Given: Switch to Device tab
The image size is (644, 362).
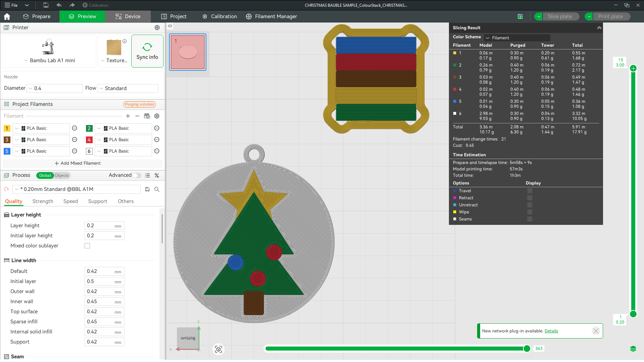Looking at the screenshot, I should 128,16.
